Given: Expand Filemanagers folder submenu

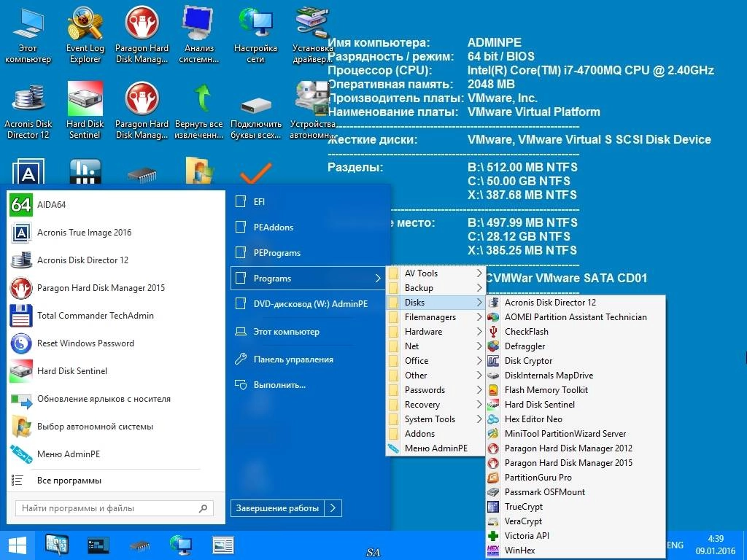Looking at the screenshot, I should 436,317.
